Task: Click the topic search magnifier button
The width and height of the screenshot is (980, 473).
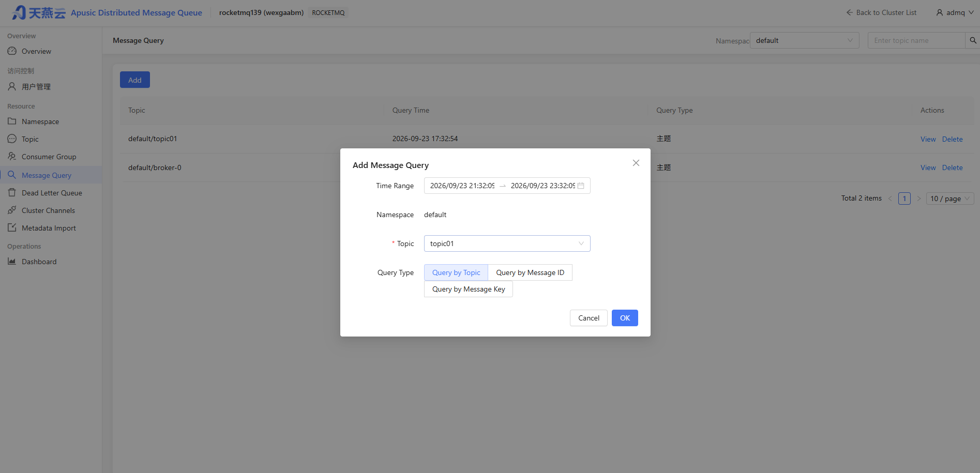Action: point(973,40)
